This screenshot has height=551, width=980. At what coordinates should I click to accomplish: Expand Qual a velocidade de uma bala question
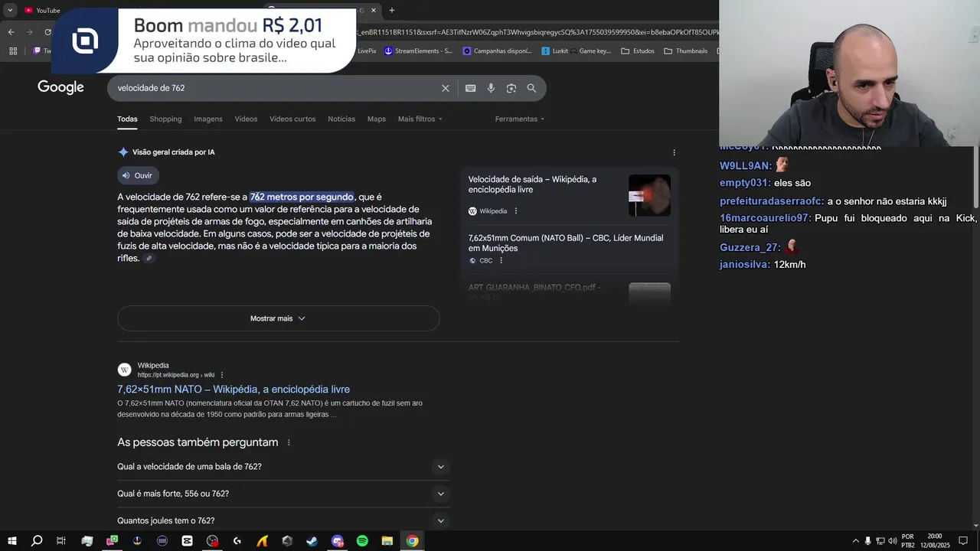pyautogui.click(x=283, y=467)
